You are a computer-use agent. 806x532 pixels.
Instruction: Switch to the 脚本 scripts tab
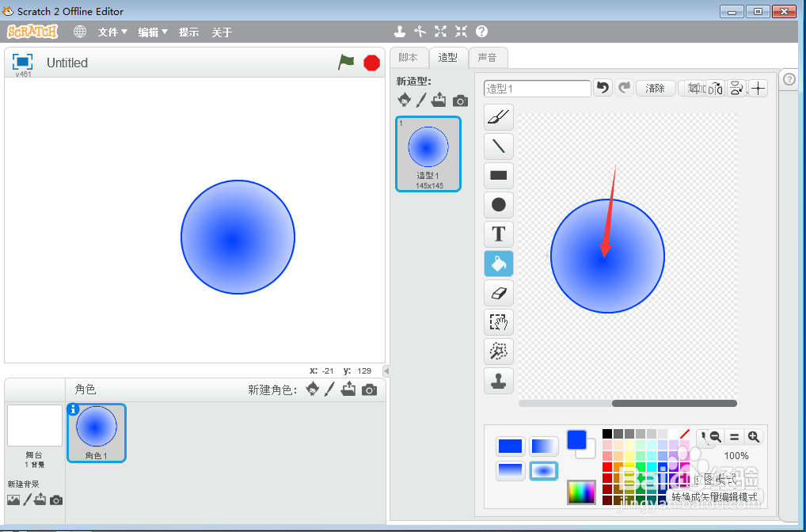tap(408, 58)
